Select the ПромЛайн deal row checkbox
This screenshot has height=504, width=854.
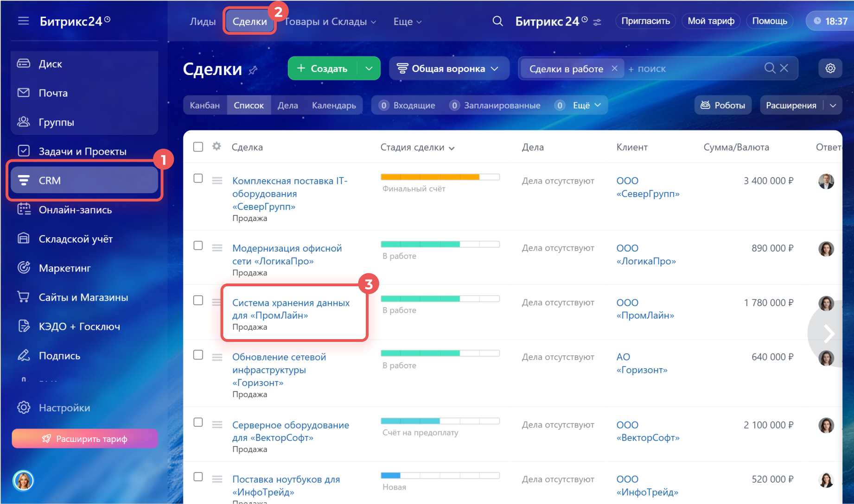point(198,300)
